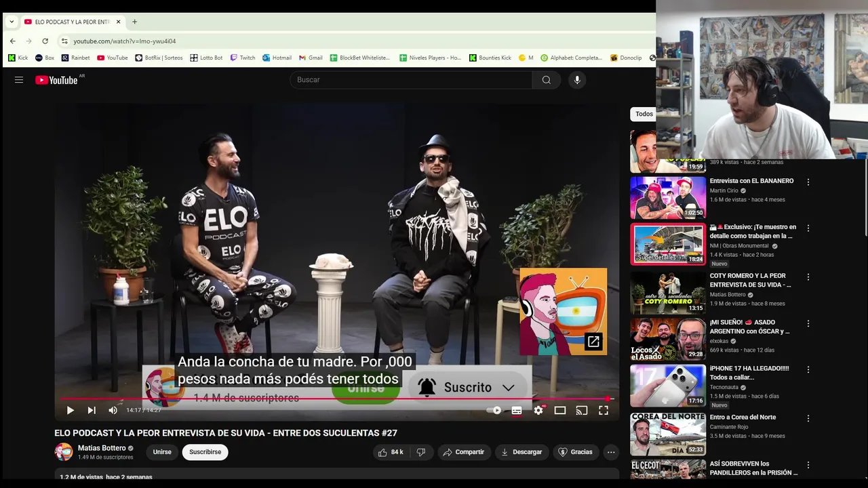View site information icon in address bar
The height and width of the screenshot is (488, 868).
(x=64, y=41)
